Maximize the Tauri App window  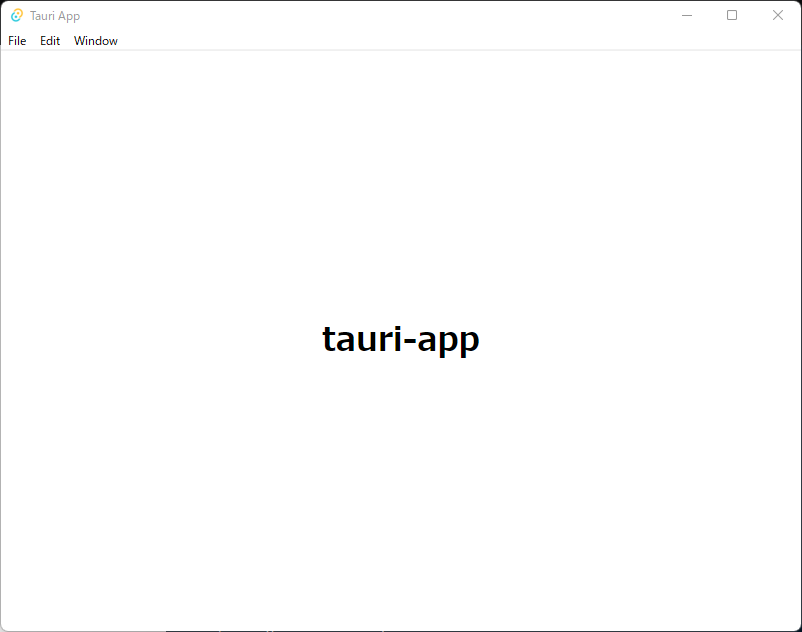point(732,15)
